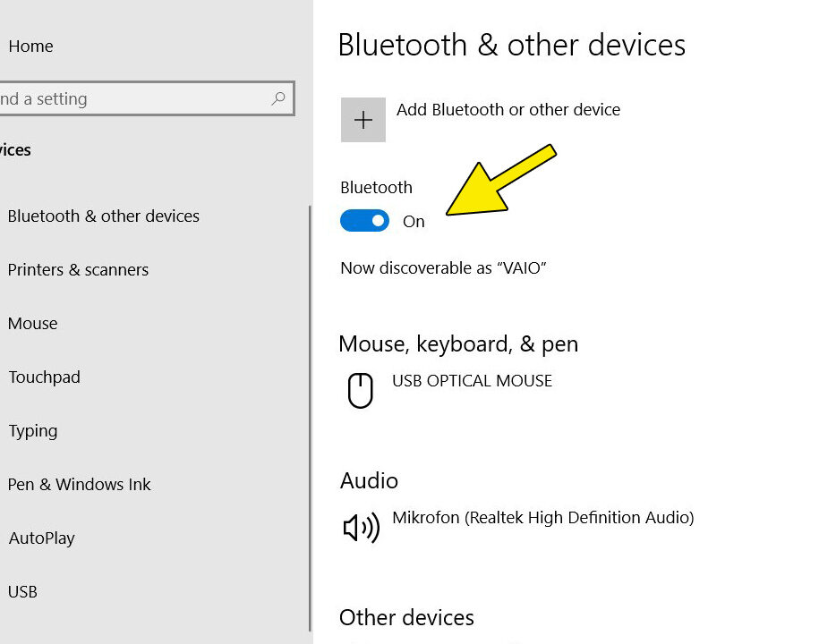
Task: Click the Find a setting search box
Action: coord(146,98)
